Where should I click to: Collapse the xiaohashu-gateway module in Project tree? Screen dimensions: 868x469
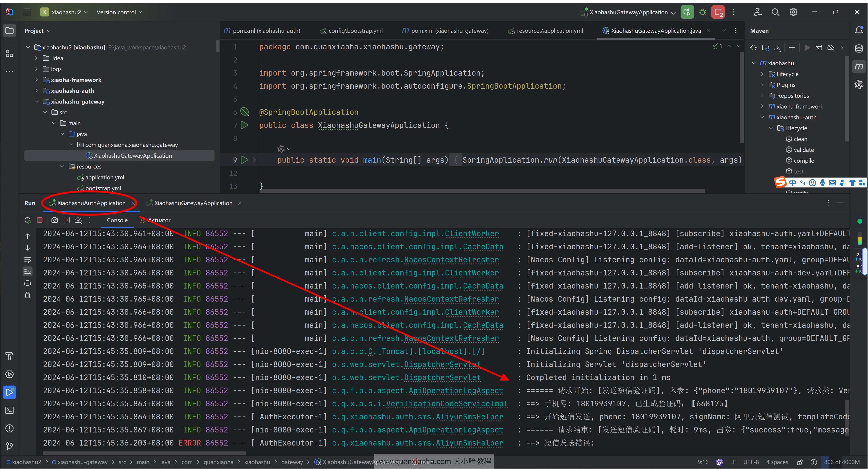coord(36,101)
